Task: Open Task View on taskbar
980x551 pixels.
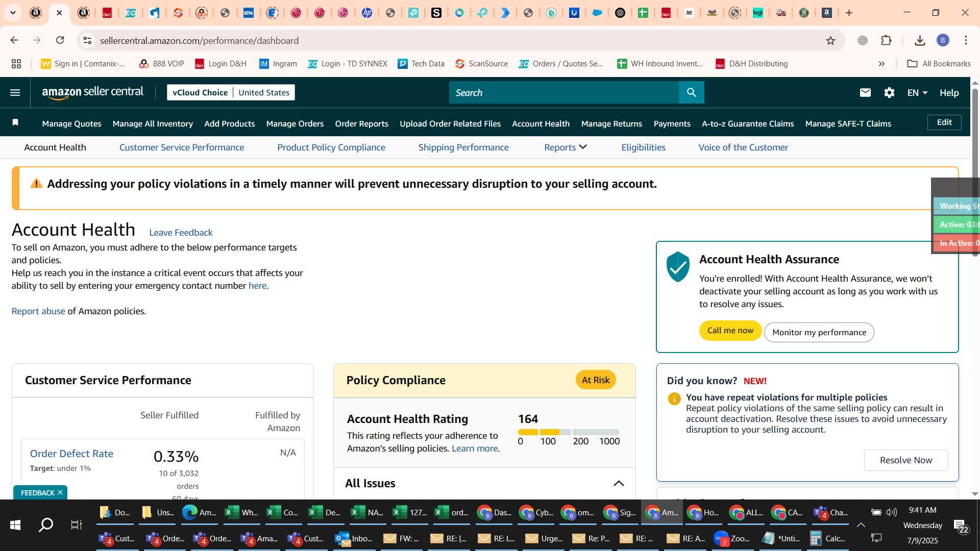Action: click(x=77, y=524)
